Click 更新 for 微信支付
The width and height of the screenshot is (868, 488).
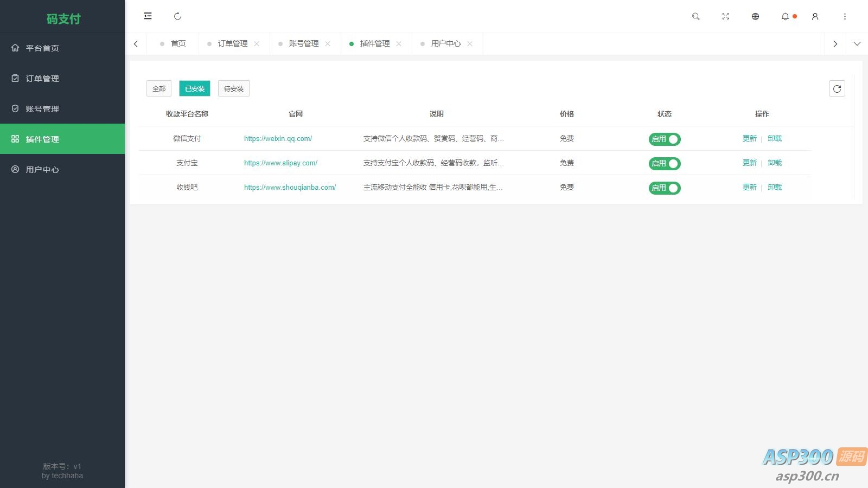click(x=750, y=138)
